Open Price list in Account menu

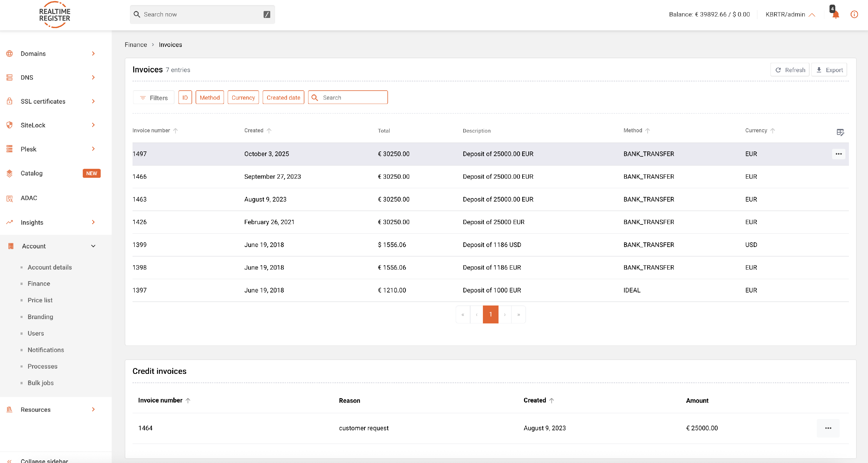(40, 300)
